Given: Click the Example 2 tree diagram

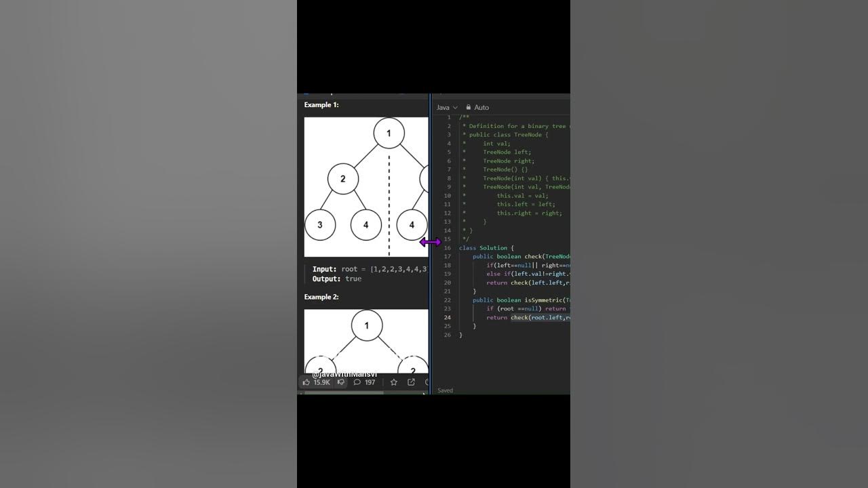Looking at the screenshot, I should pos(366,342).
